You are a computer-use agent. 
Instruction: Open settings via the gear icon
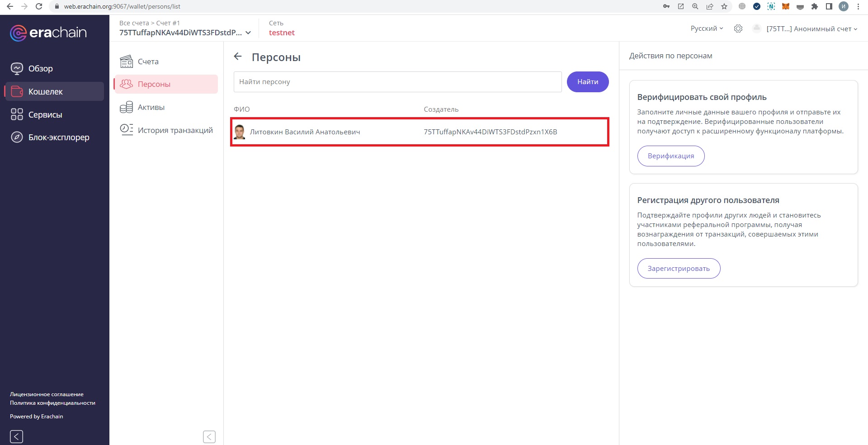click(x=738, y=28)
